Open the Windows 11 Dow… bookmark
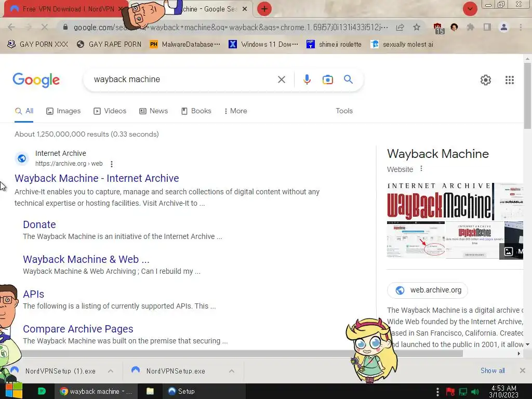 tap(263, 45)
